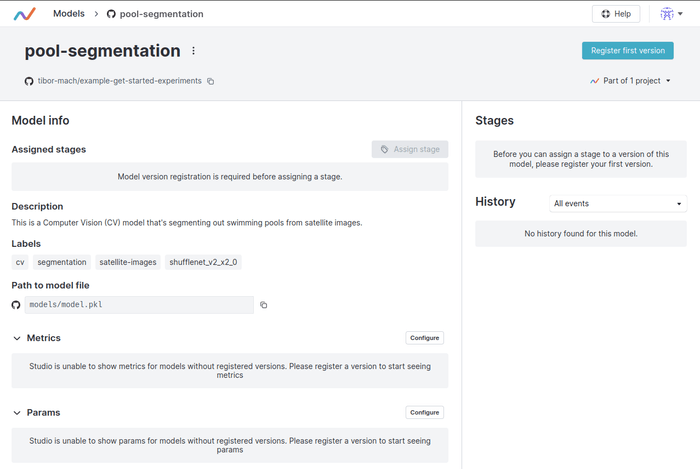Collapse the Params section
The image size is (700, 469).
pos(17,412)
